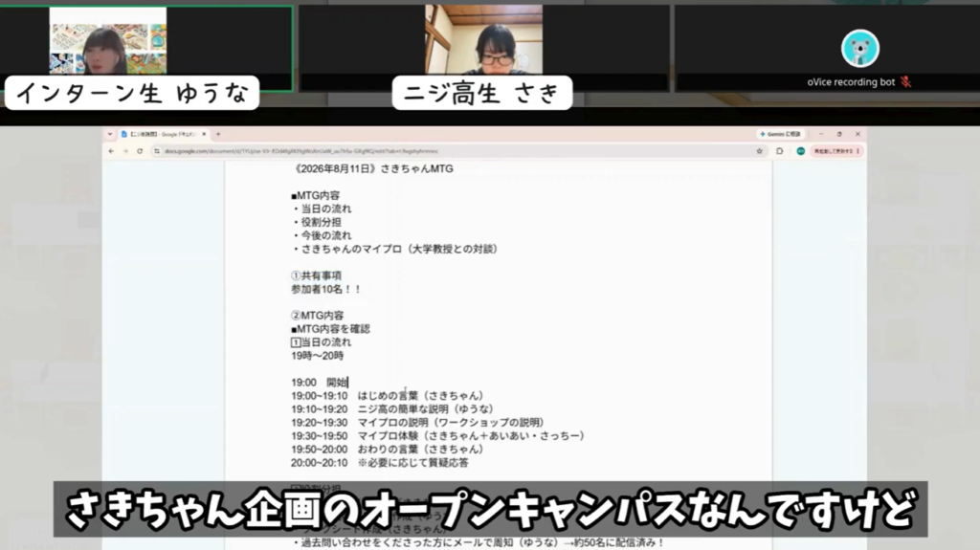Select the さき participant video tile
This screenshot has height=550, width=980.
(x=483, y=48)
